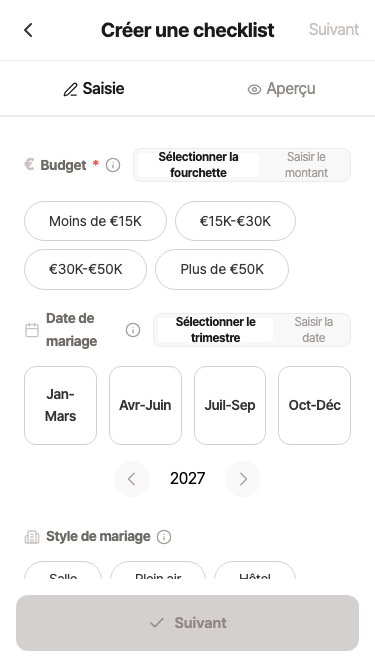The image size is (375, 667).
Task: Open the Date de mariage info icon
Action: pos(133,330)
